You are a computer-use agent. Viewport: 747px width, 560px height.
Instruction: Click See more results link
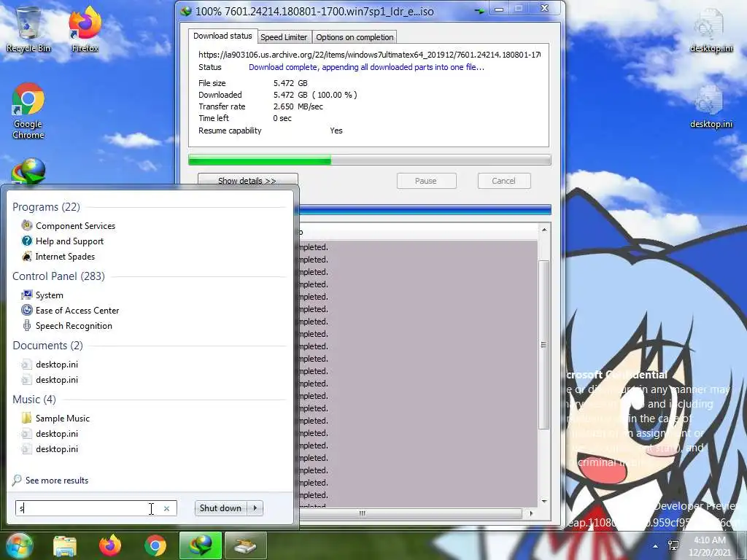coord(57,481)
